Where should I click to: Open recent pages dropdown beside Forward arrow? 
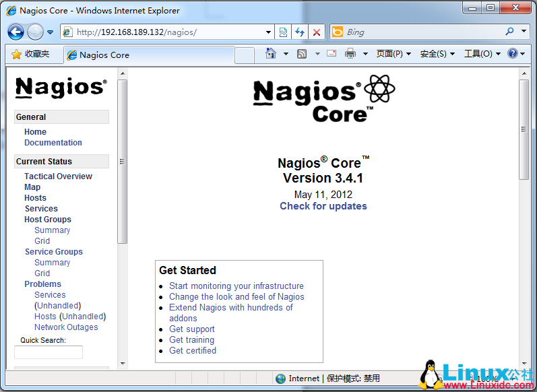51,32
